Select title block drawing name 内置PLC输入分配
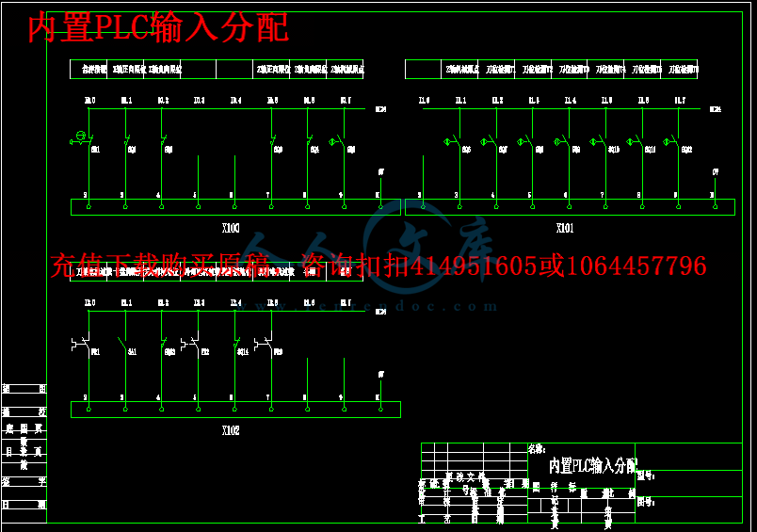 (x=593, y=465)
